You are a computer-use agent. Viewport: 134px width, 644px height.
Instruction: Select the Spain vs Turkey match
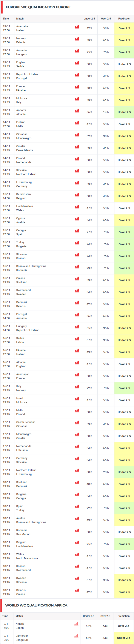click(20, 508)
